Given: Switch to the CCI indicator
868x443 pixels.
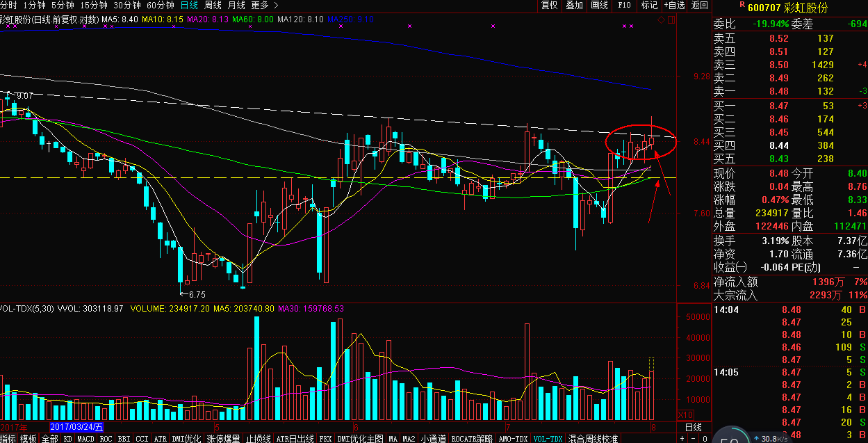Looking at the screenshot, I should pos(142,439).
